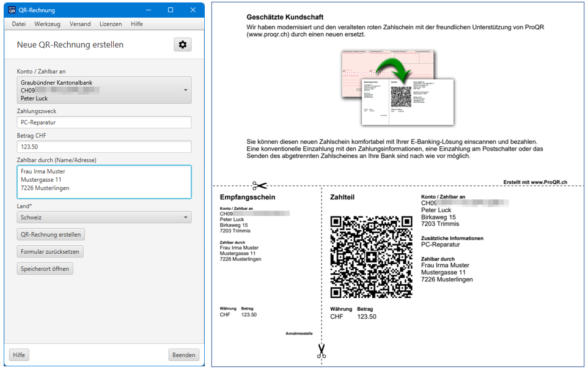Open the Lizenzen menu
588x370 pixels.
(x=111, y=24)
